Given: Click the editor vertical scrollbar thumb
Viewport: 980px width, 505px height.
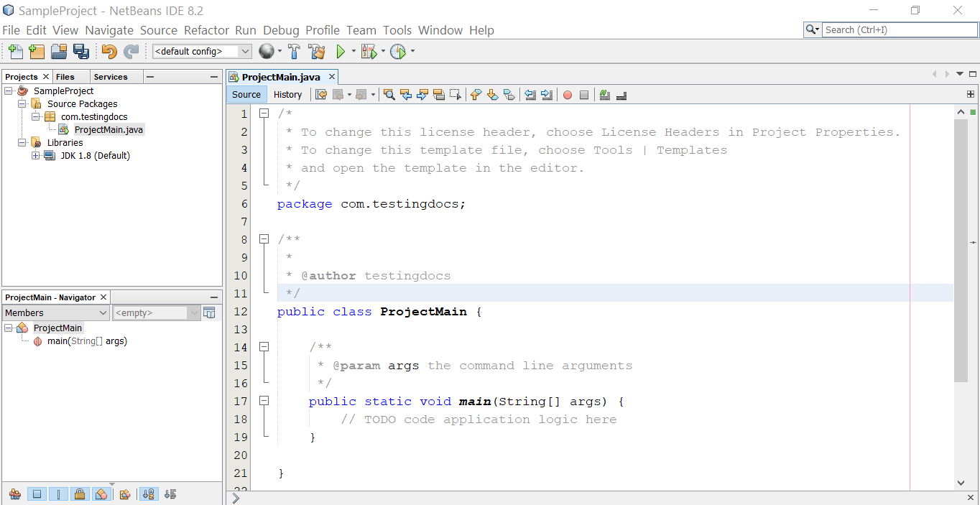Looking at the screenshot, I should (961, 251).
